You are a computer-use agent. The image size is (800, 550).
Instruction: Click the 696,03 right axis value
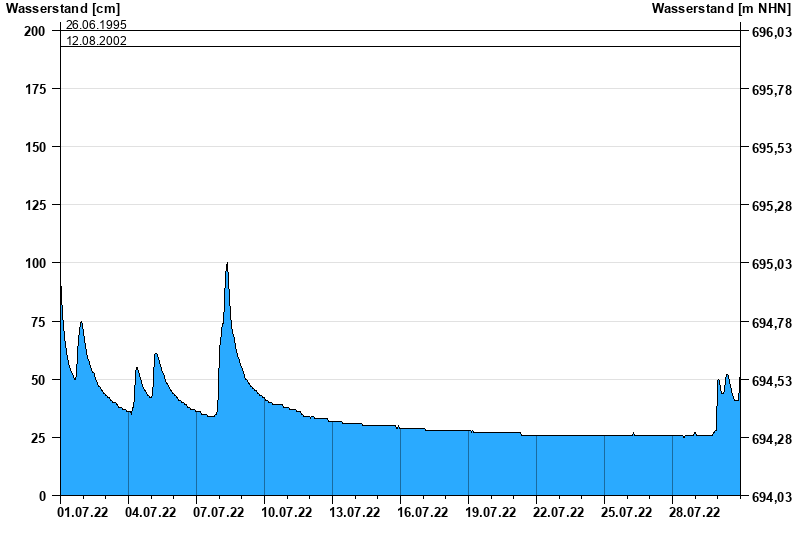[x=771, y=33]
